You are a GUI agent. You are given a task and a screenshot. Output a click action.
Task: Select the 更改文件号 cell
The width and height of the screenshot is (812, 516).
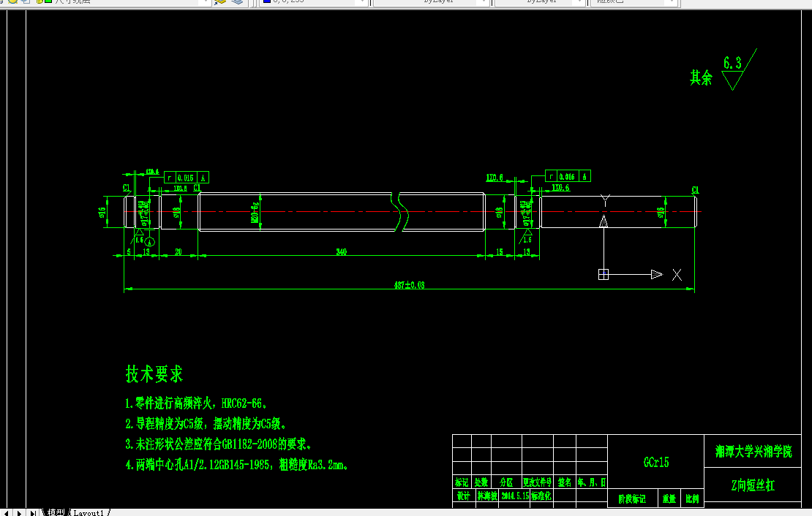538,482
